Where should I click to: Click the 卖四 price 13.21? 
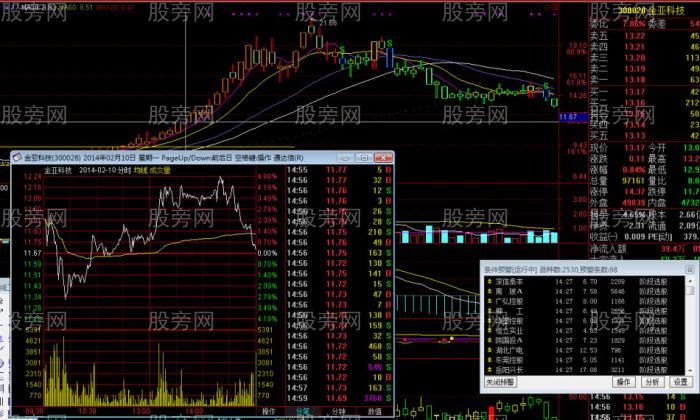coord(634,47)
